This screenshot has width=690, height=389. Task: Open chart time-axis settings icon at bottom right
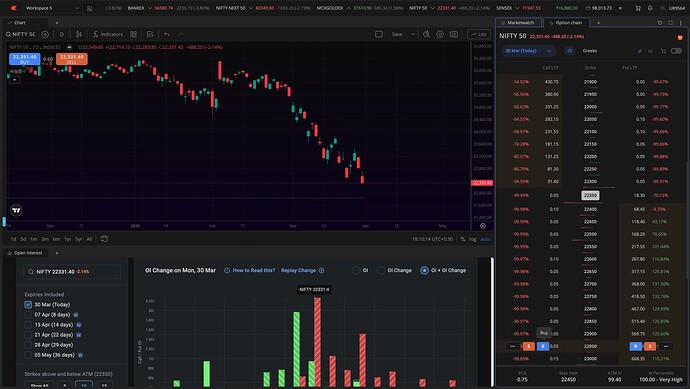tap(483, 226)
